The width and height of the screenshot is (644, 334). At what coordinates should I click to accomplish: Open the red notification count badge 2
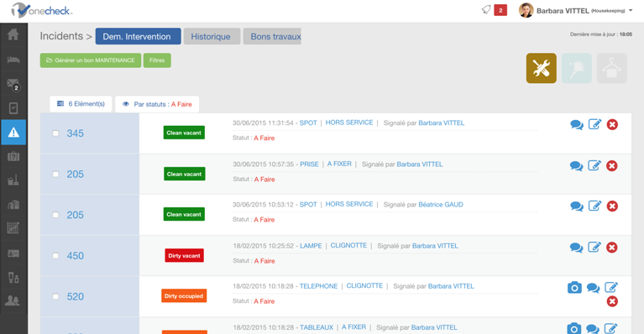[x=500, y=10]
